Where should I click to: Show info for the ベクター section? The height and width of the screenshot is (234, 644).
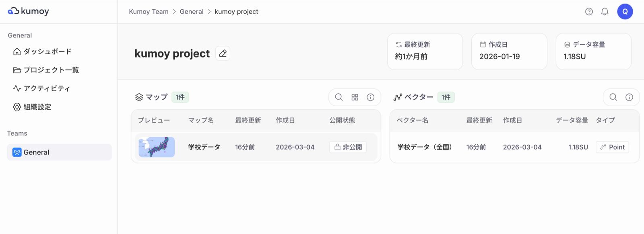click(x=629, y=97)
